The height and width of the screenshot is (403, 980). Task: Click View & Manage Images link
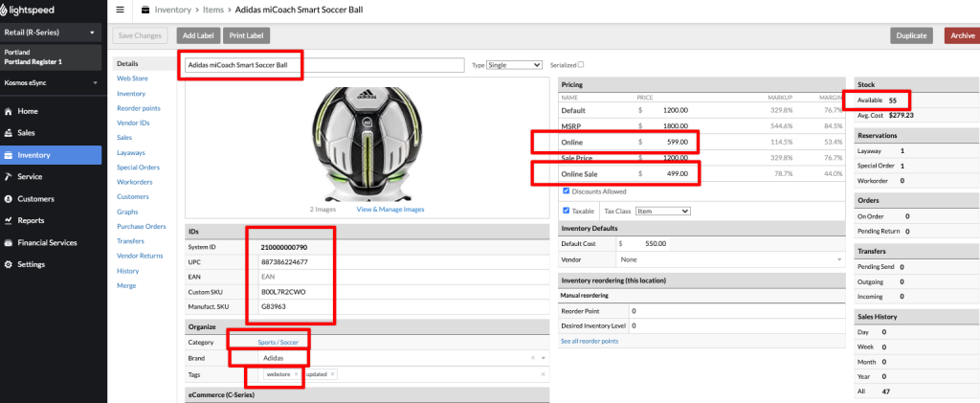(x=390, y=210)
